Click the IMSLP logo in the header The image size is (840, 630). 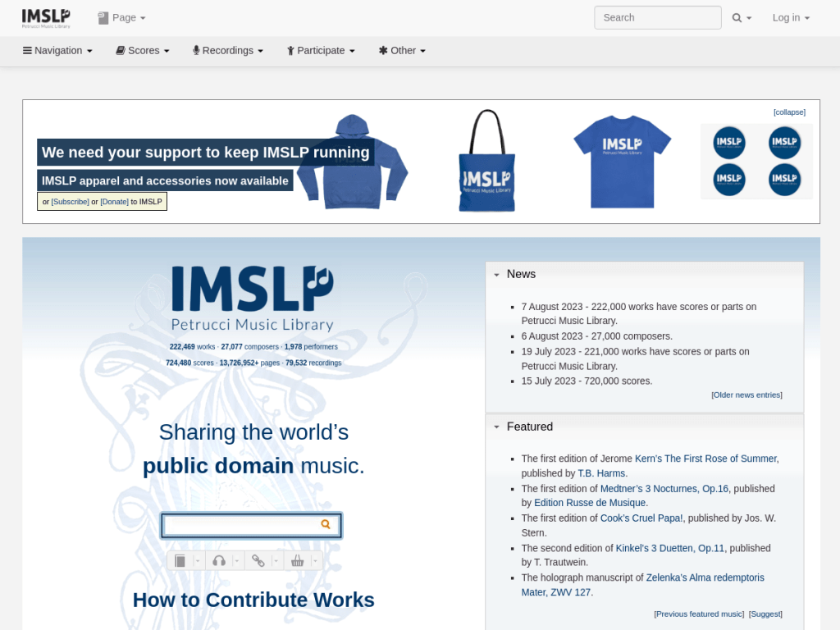[x=46, y=18]
